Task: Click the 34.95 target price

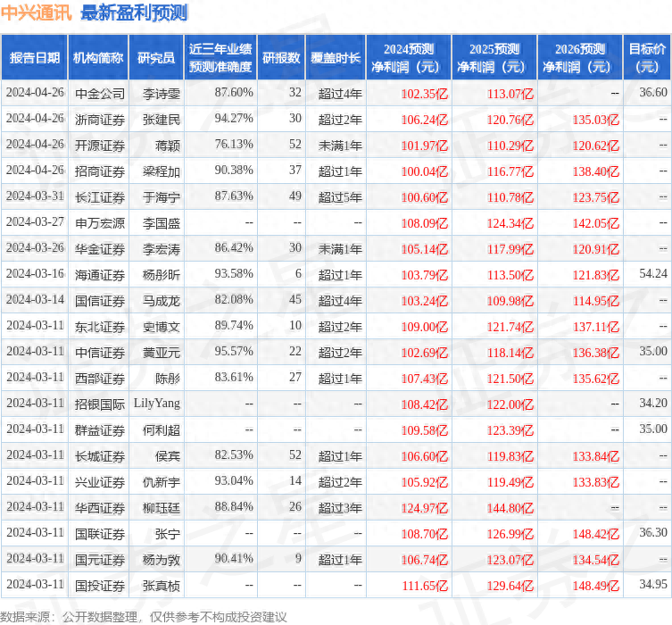Action: coord(653,585)
